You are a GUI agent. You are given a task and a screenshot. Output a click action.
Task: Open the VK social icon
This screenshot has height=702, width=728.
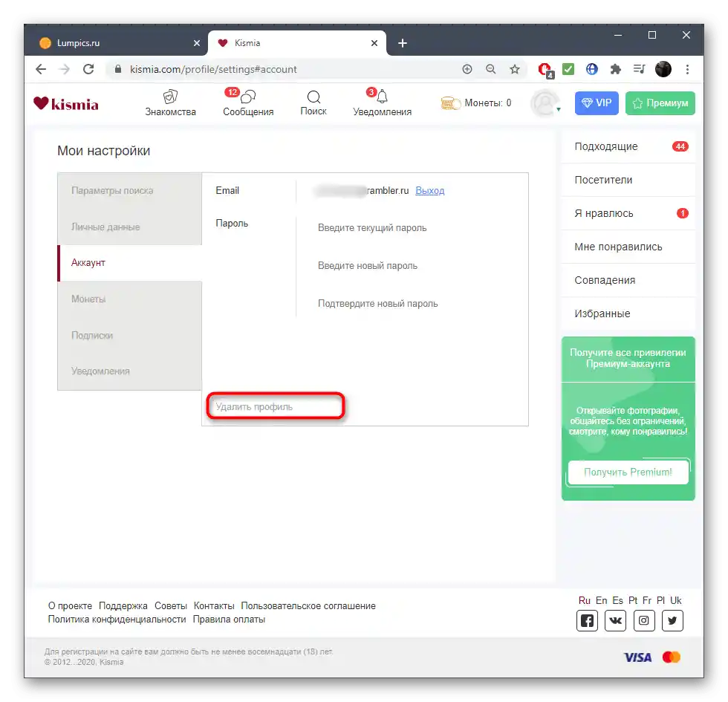pos(615,621)
